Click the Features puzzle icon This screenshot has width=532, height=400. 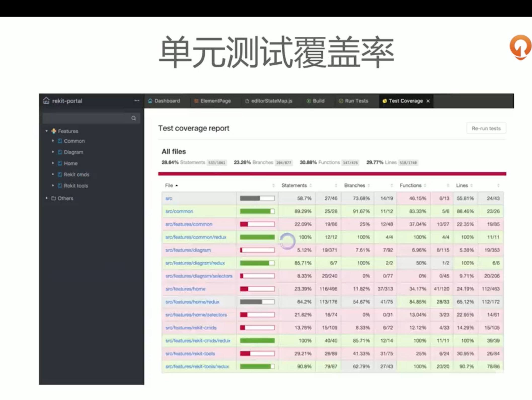(x=54, y=131)
